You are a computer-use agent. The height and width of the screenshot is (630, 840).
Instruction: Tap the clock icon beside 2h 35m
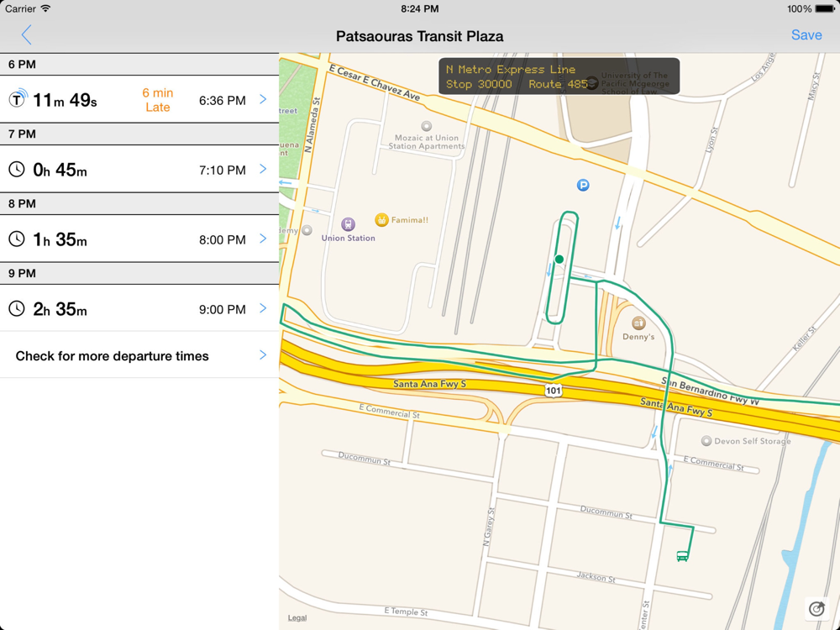pyautogui.click(x=17, y=308)
